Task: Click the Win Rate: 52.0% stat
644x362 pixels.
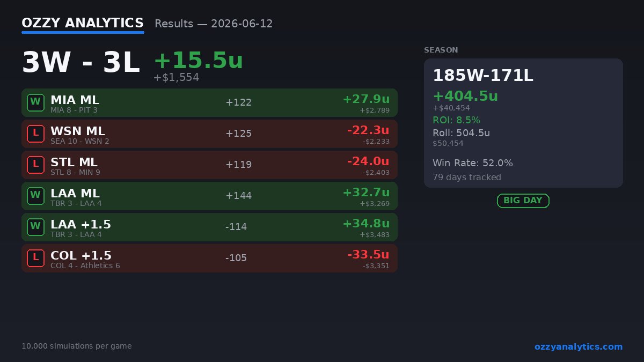Action: point(473,164)
